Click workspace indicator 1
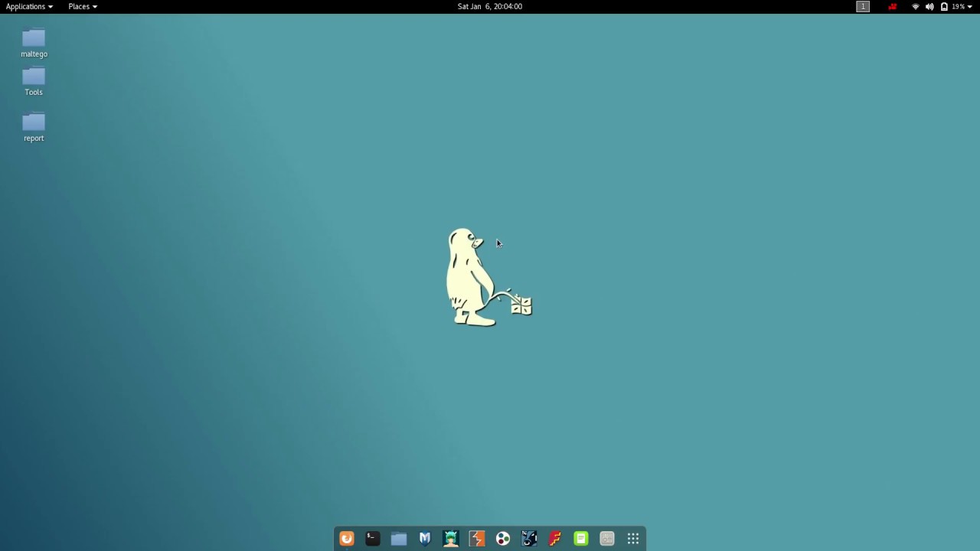Screen dimensions: 980x551 coord(863,6)
